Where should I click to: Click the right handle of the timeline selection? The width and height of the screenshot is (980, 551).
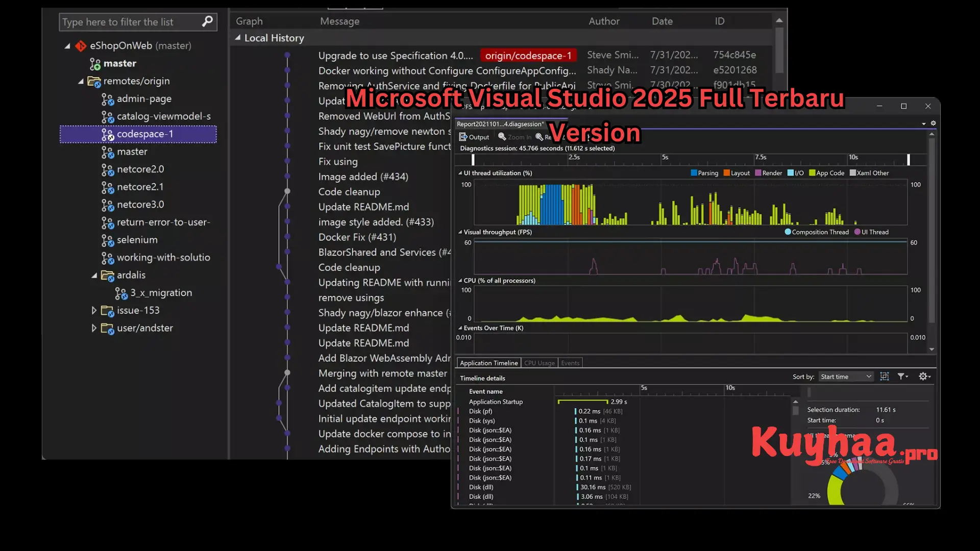(909, 160)
